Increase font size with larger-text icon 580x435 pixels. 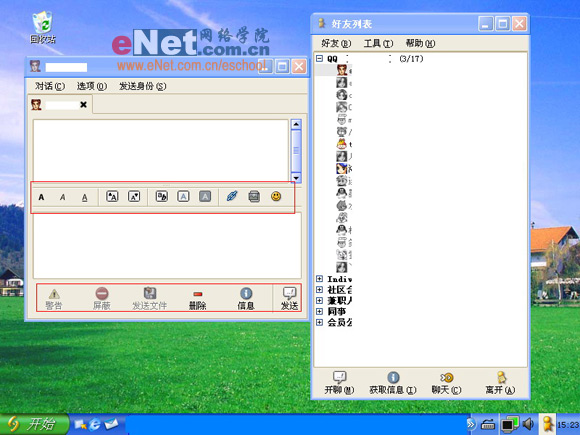coord(112,196)
